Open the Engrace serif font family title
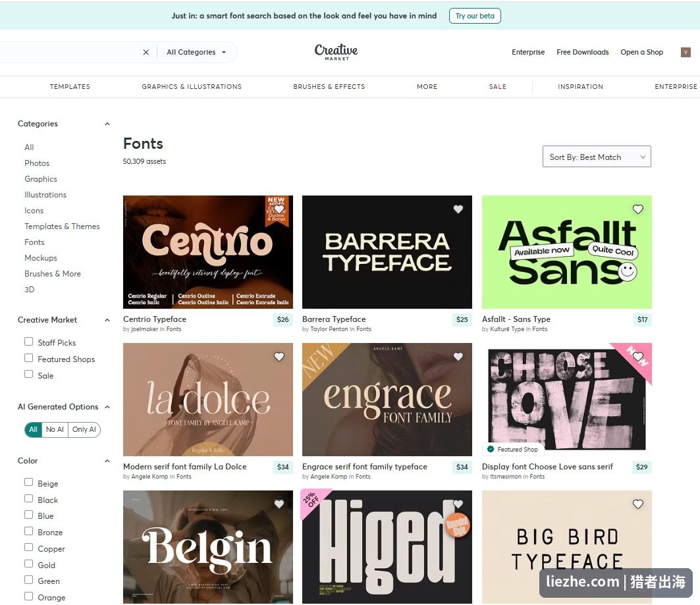This screenshot has width=700, height=605. [x=365, y=467]
